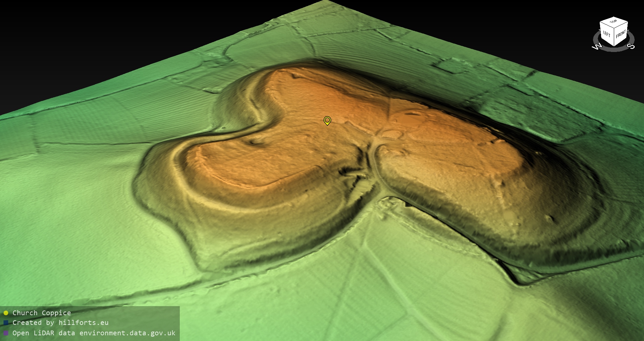Click the yellow location pin on the hilltop
The width and height of the screenshot is (644, 341).
[327, 120]
